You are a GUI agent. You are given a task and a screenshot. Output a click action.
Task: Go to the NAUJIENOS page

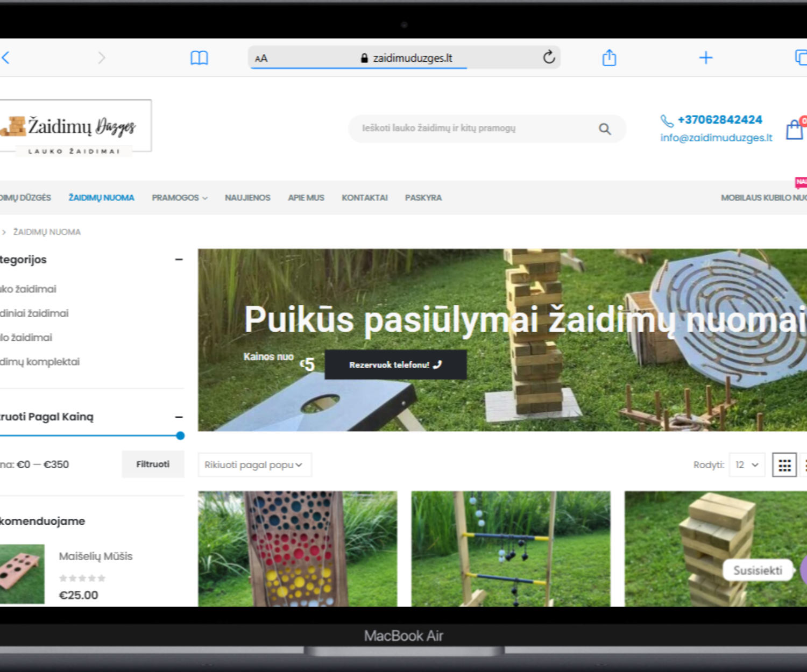coord(247,198)
